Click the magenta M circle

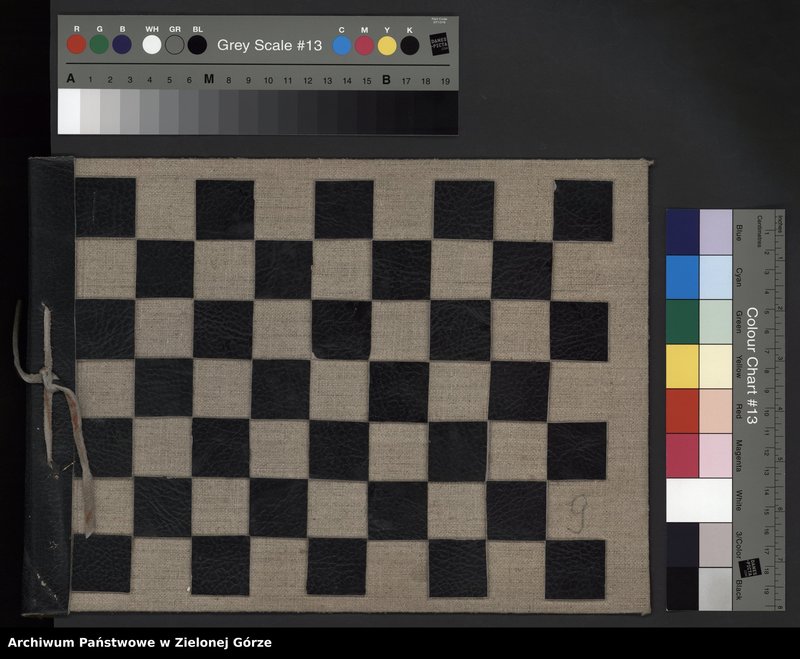click(x=364, y=45)
